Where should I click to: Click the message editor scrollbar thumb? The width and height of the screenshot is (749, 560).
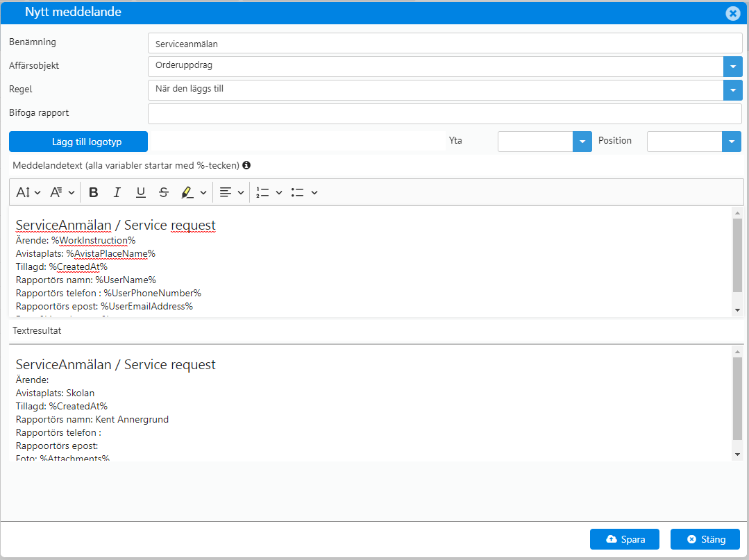(737, 255)
